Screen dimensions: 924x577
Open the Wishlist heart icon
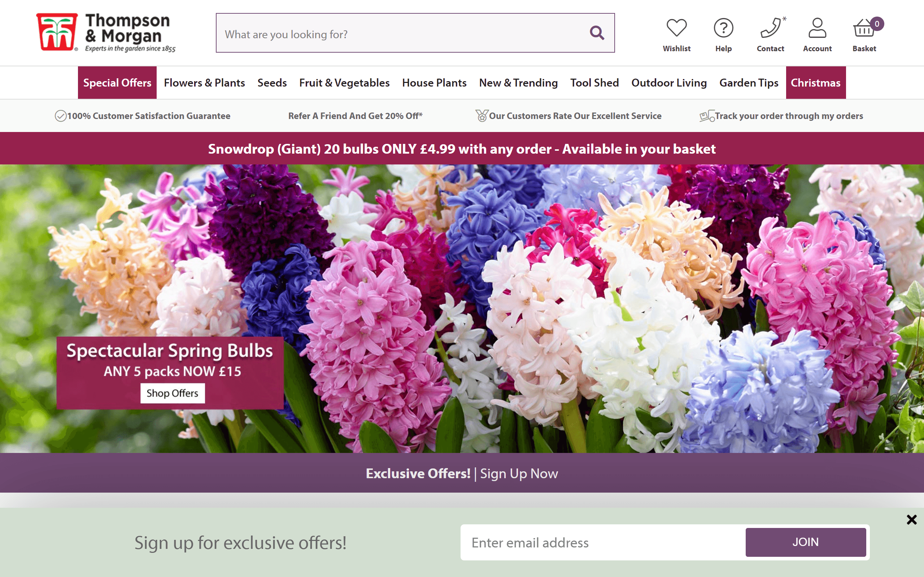[676, 27]
